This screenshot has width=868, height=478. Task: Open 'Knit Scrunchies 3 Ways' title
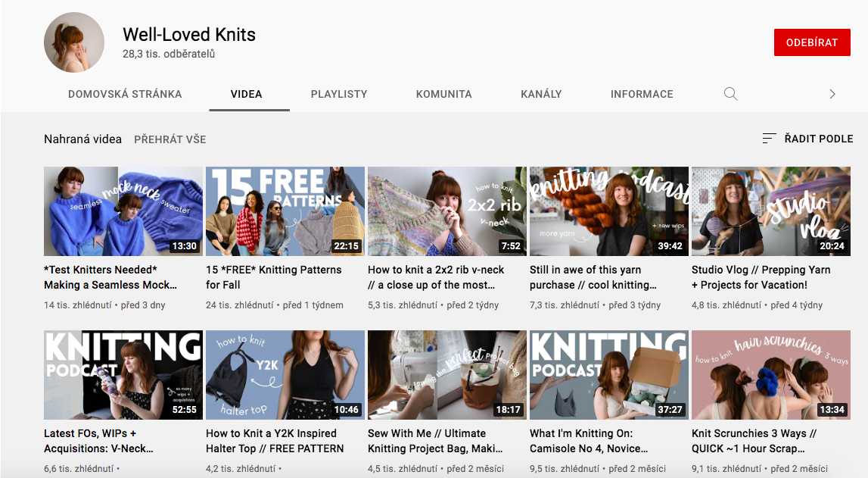click(x=754, y=442)
